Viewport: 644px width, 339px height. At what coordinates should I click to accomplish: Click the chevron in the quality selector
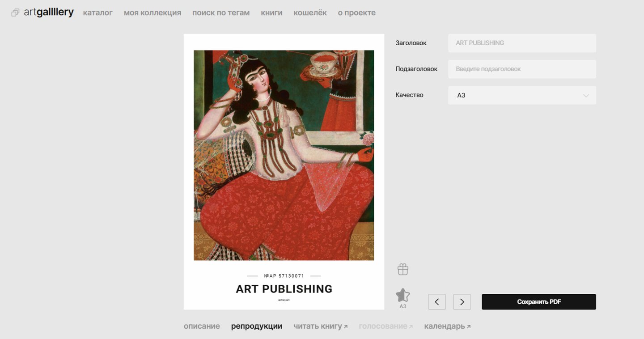586,96
